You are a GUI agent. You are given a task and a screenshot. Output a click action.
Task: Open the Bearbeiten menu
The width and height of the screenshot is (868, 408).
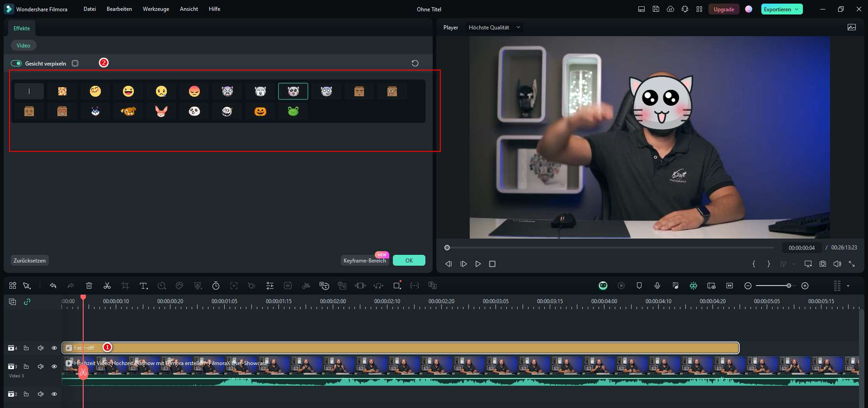pos(119,9)
